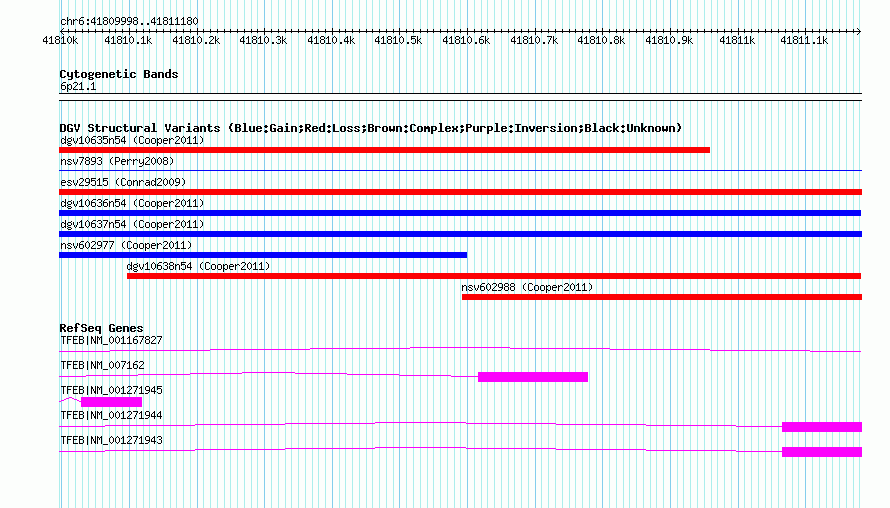Click the dgv10636n54 (Cooper2011) label
890x508 pixels.
(x=132, y=203)
